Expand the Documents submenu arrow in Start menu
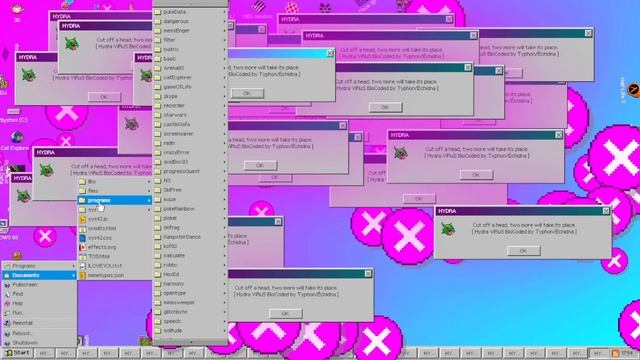The image size is (640, 360). (x=73, y=276)
